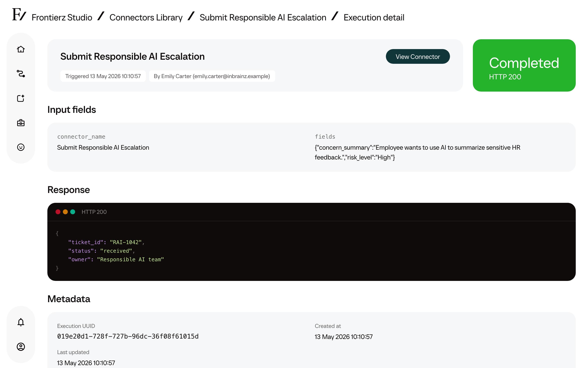Click the Submit Responsible AI Escalation card heading
The image size is (588, 368).
pyautogui.click(x=133, y=56)
